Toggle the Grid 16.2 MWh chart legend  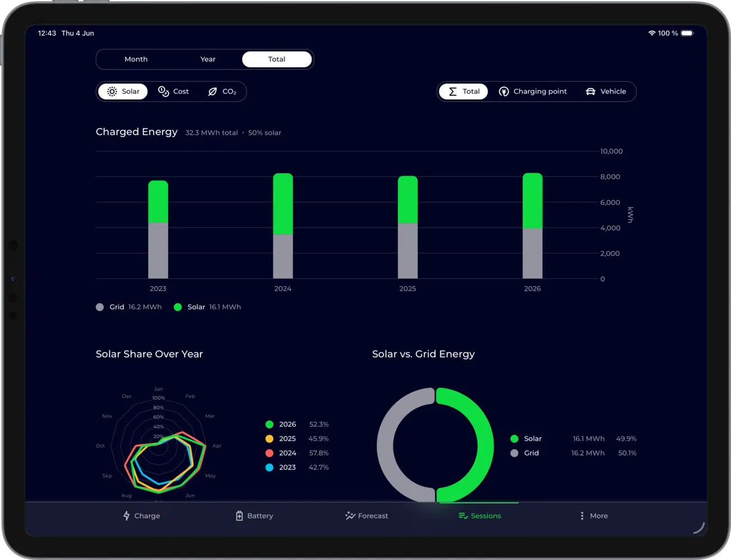click(x=129, y=307)
